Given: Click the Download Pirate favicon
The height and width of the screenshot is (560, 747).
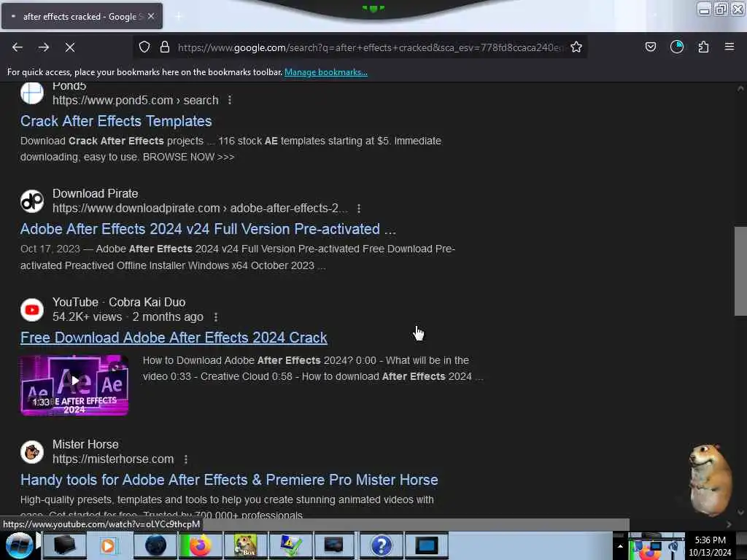Looking at the screenshot, I should pos(32,201).
